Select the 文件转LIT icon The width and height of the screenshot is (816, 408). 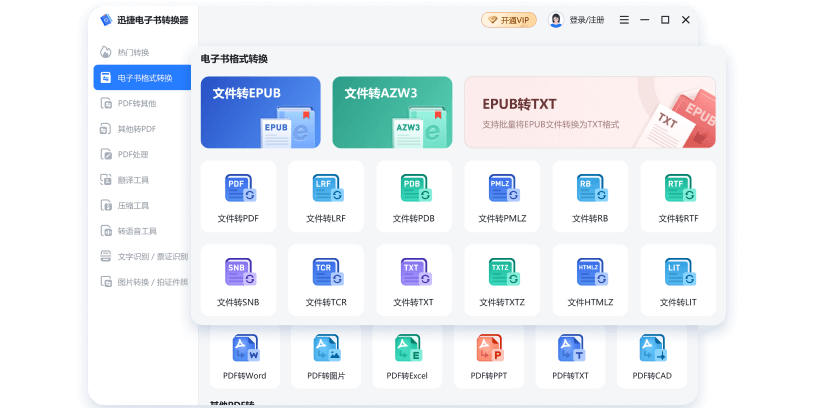(678, 273)
